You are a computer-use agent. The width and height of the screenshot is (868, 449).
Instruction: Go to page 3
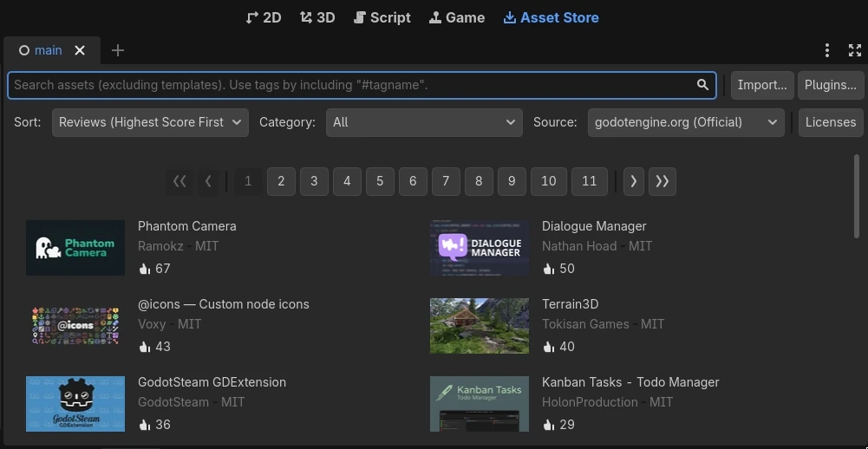point(314,181)
